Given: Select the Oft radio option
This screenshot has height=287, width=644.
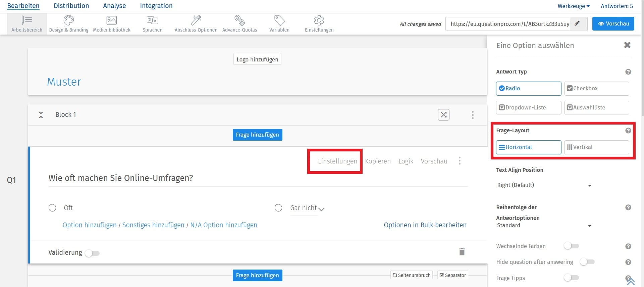Looking at the screenshot, I should 52,208.
